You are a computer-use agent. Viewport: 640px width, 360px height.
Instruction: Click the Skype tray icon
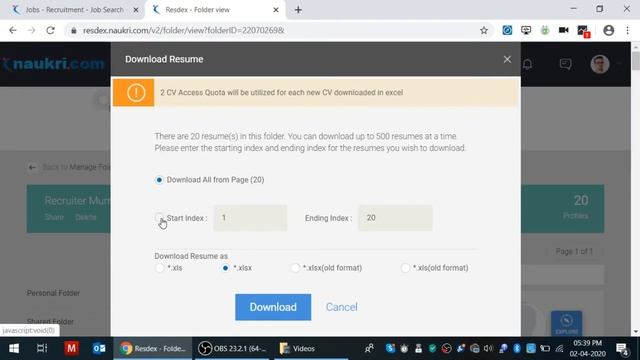click(x=390, y=348)
